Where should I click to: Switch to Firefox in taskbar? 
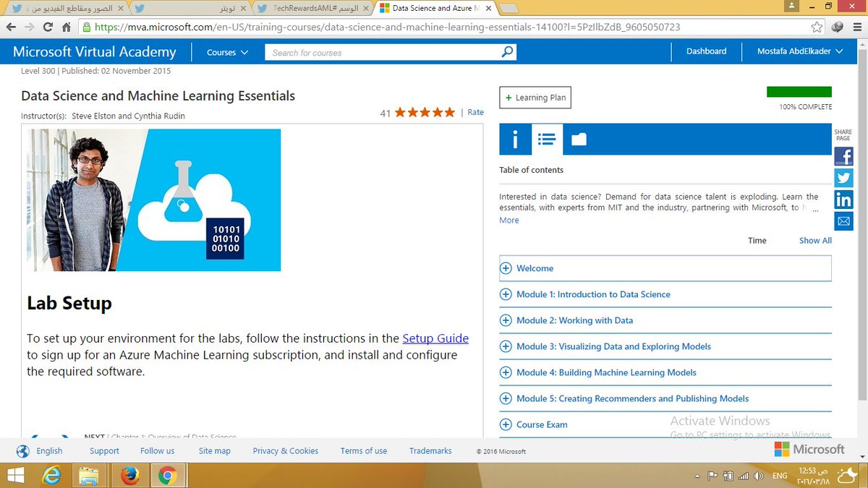click(x=130, y=476)
